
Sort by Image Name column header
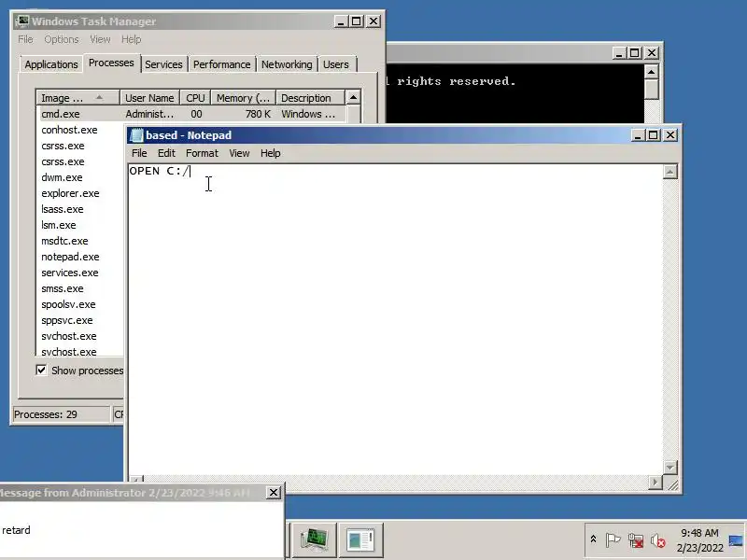tap(78, 98)
